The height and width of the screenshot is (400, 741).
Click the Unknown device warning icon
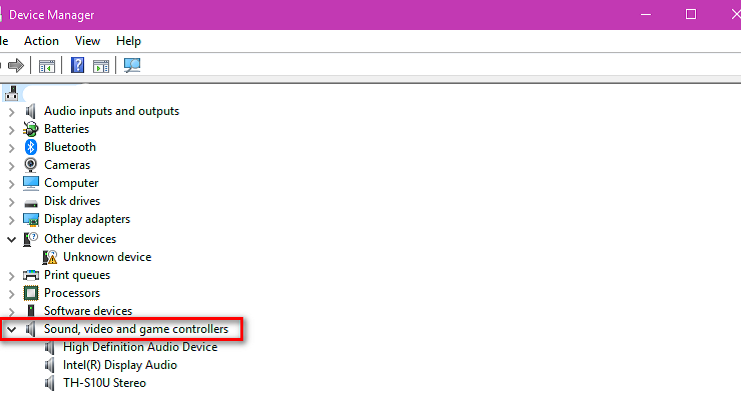[50, 257]
